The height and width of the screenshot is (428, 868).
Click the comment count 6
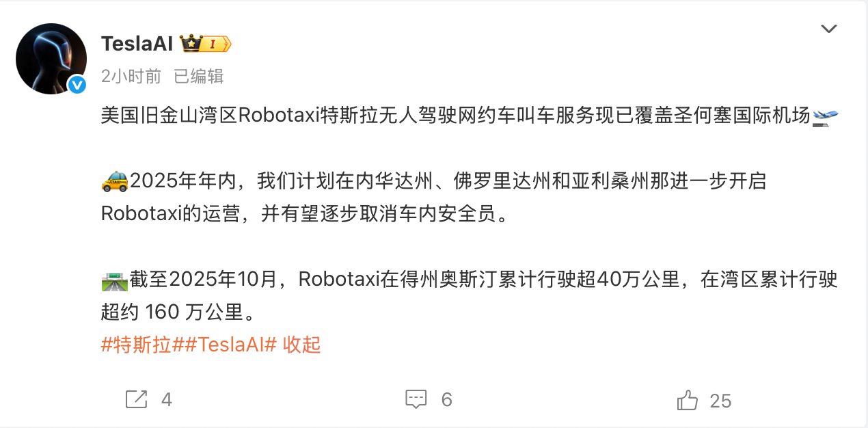click(x=447, y=400)
